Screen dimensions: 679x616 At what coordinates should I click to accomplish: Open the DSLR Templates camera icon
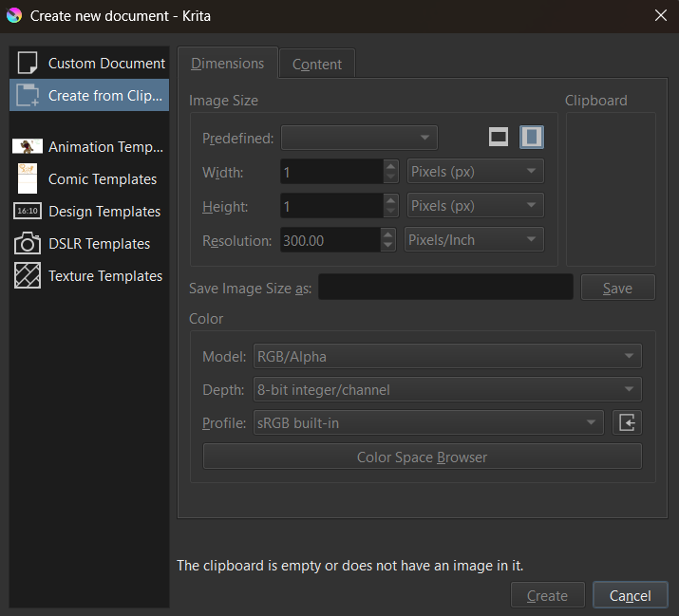pos(28,244)
